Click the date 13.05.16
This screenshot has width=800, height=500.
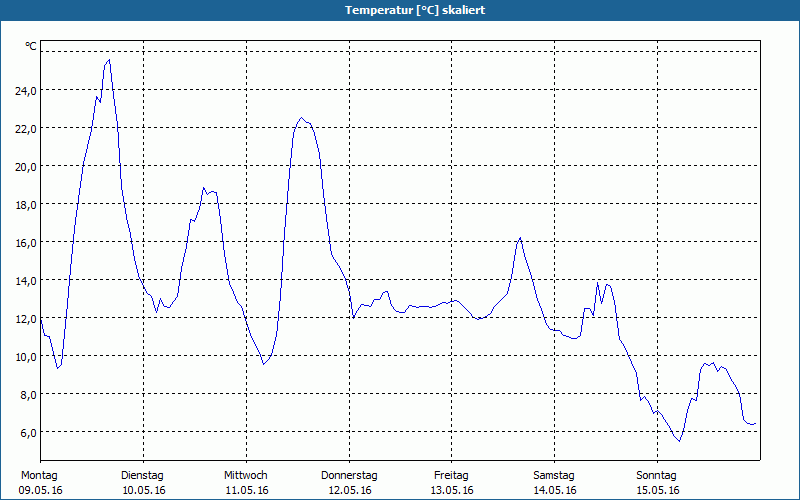tap(452, 491)
